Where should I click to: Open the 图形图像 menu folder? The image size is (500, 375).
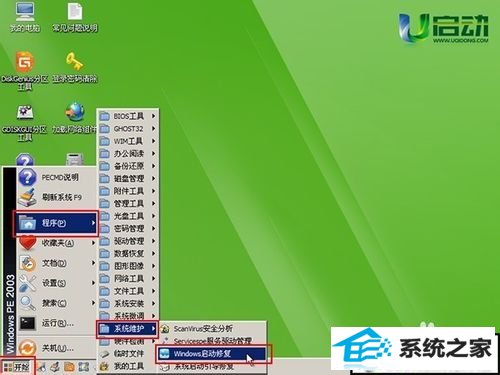[x=128, y=266]
